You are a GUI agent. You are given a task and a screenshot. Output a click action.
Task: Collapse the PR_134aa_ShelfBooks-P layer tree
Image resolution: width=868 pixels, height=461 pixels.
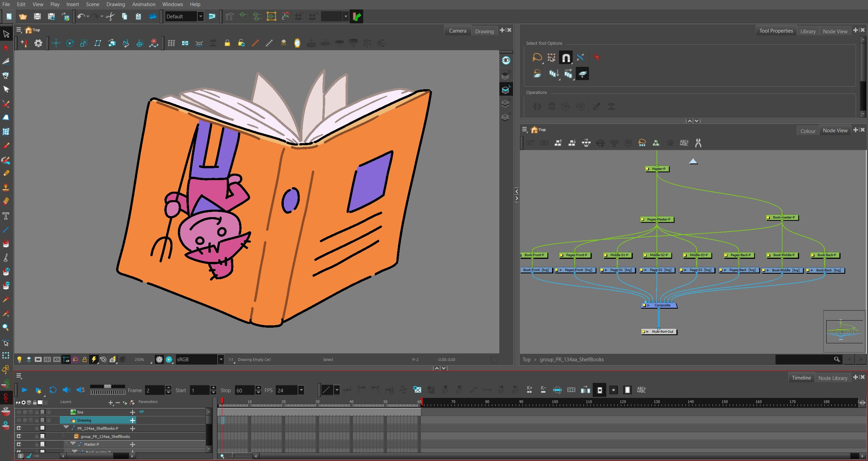coord(66,428)
